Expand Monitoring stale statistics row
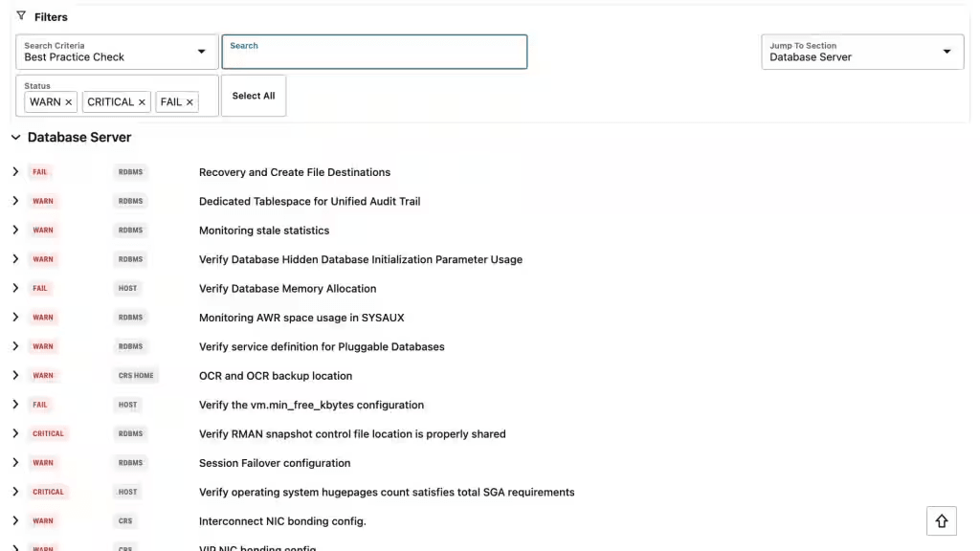This screenshot has height=551, width=980. pyautogui.click(x=15, y=230)
